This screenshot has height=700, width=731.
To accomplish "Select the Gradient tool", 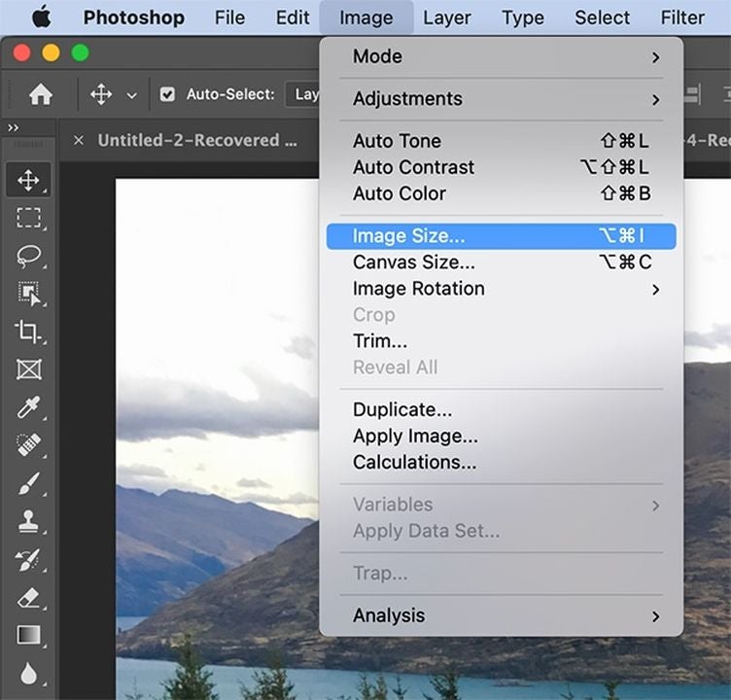I will 28,635.
